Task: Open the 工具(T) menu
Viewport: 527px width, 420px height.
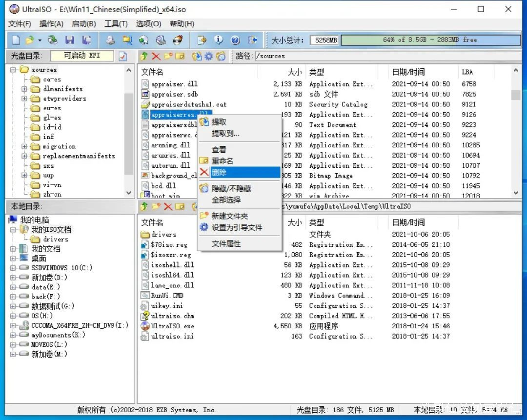Action: click(x=116, y=24)
